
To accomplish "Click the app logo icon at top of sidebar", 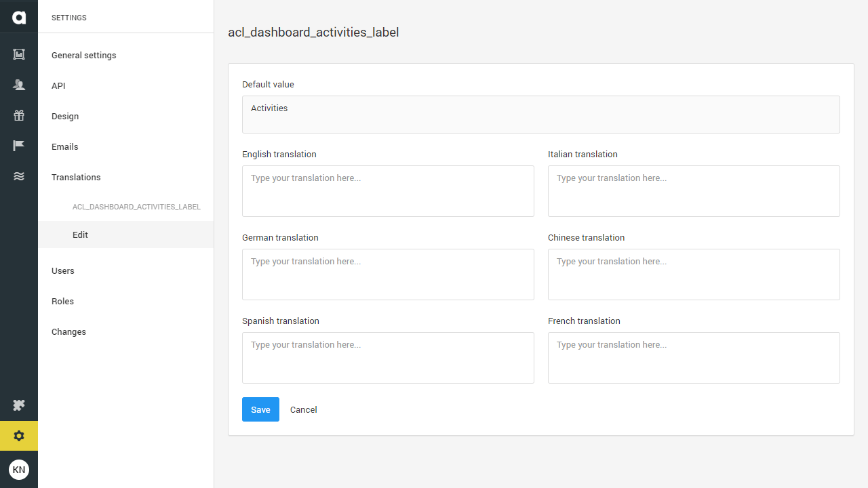I will [19, 18].
